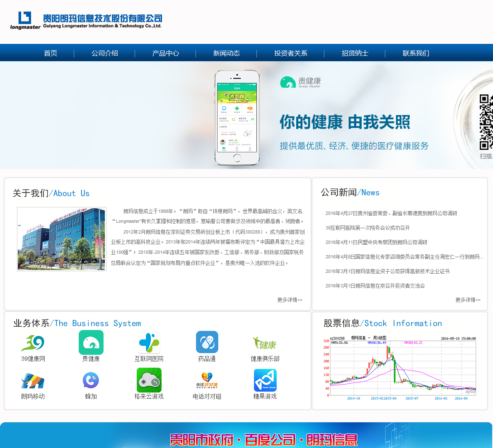Click the 贵健康 Great Health banner logo
Viewport: 493px width, 448px height.
pos(300,82)
